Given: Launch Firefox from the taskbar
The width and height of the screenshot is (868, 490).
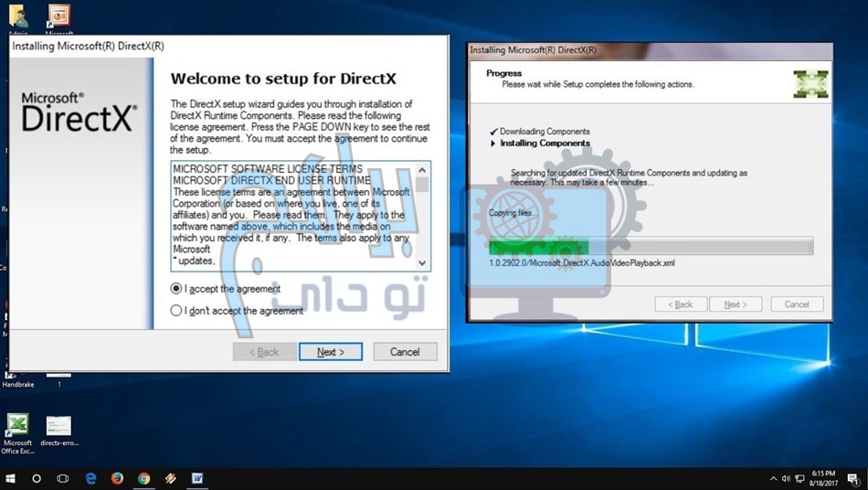Looking at the screenshot, I should point(117,478).
